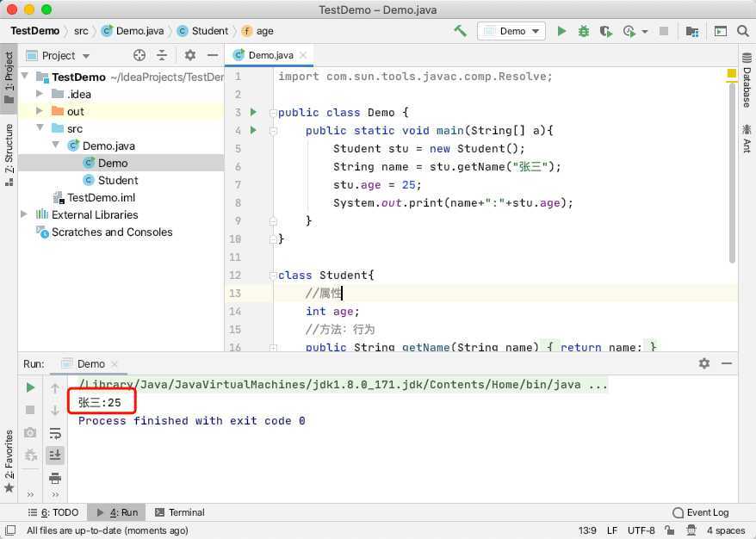Viewport: 756px width, 539px height.
Task: Click the run gutter arrow beside main method
Action: coord(254,130)
